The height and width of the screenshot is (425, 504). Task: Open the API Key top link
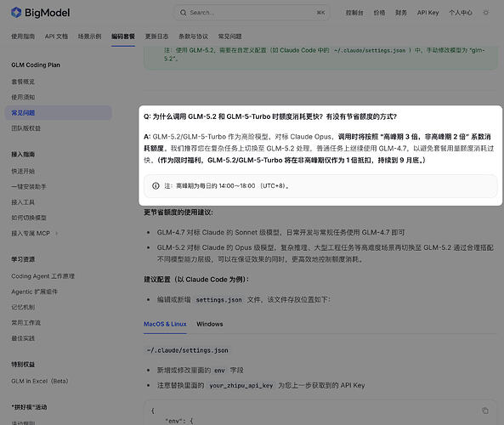[428, 13]
